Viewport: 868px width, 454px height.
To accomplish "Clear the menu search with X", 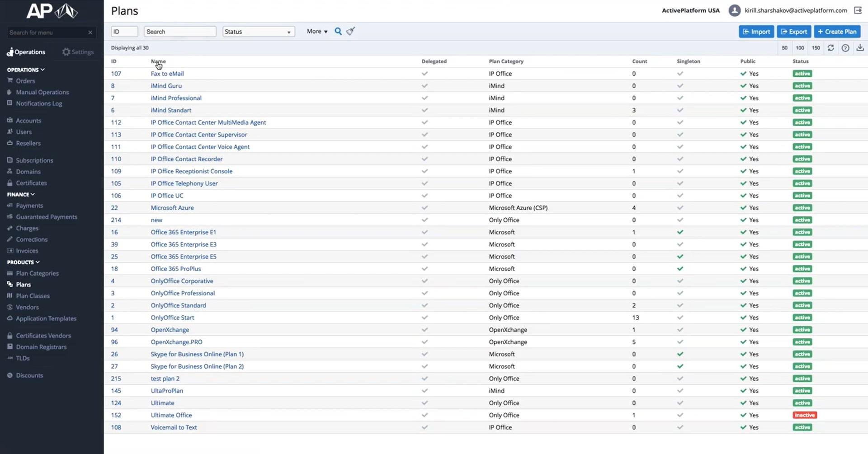I will [90, 33].
